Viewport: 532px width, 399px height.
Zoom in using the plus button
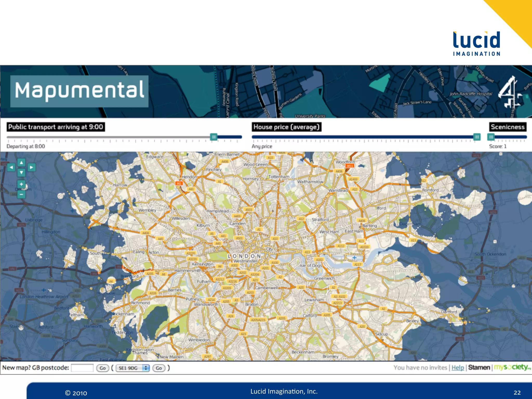tap(21, 184)
